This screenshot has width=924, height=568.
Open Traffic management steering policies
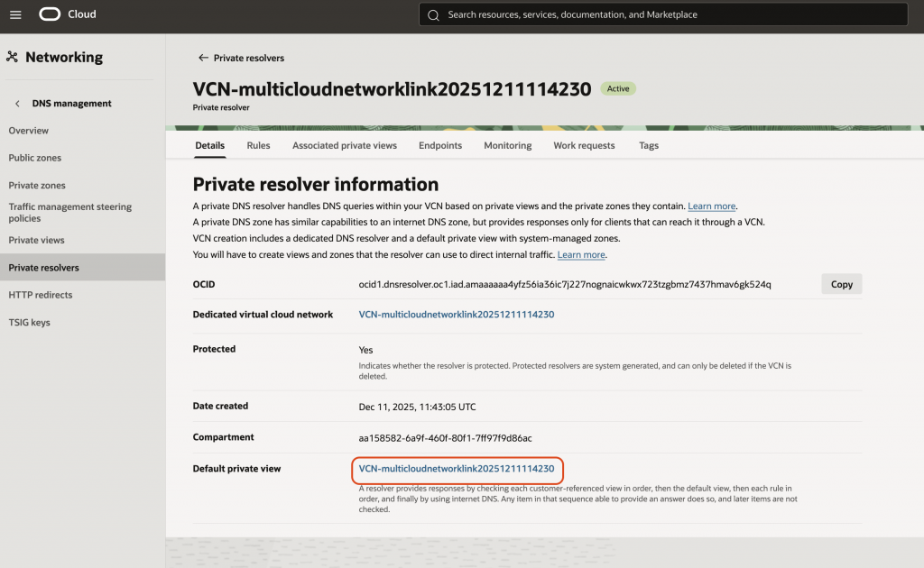coord(69,213)
